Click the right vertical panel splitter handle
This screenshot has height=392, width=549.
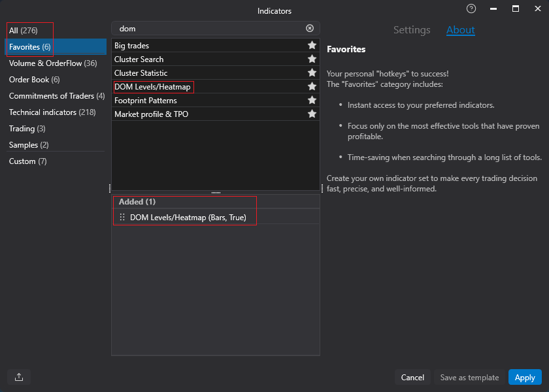(x=322, y=189)
